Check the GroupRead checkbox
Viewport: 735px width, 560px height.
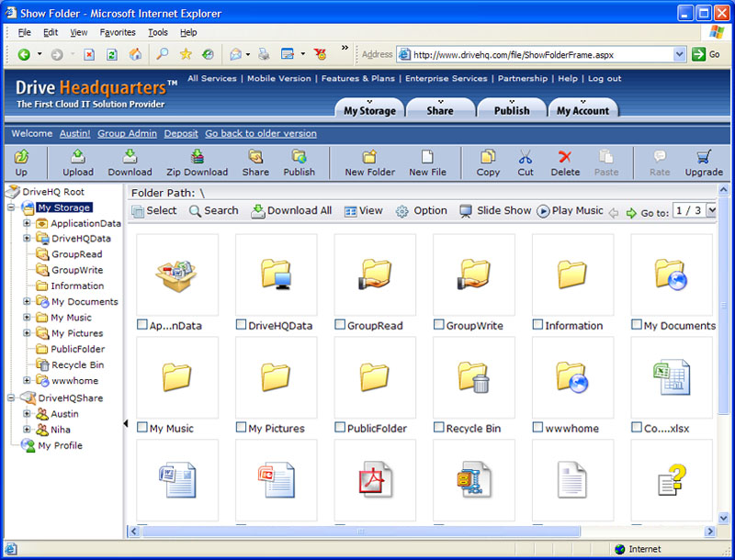340,324
